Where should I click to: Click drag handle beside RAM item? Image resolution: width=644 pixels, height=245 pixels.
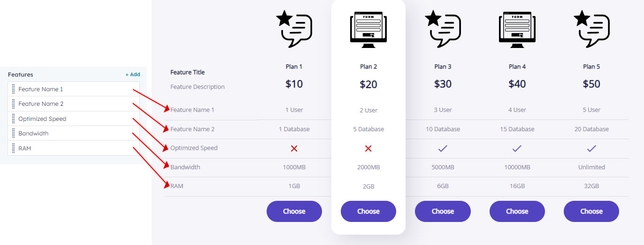tap(14, 148)
